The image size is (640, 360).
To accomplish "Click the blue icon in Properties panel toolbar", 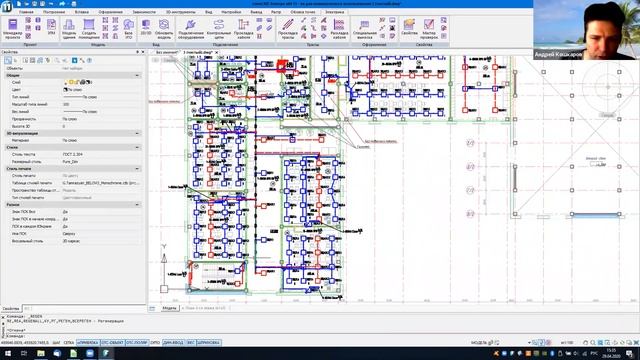I will [x=74, y=60].
